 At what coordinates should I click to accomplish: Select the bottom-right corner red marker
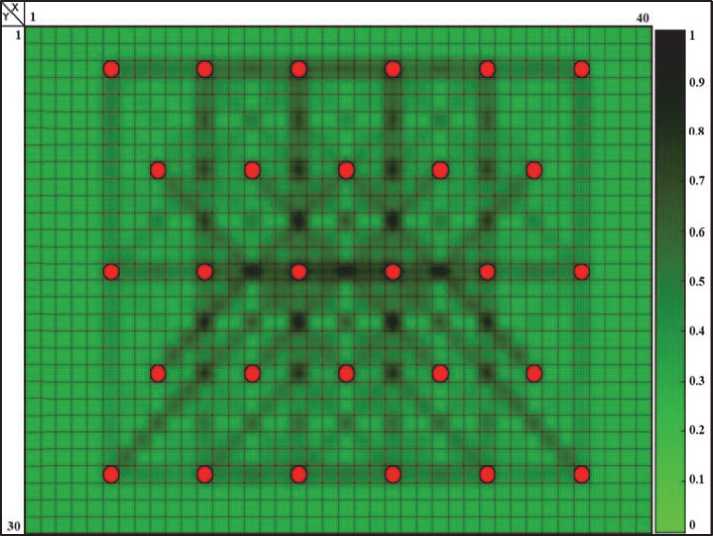(582, 475)
